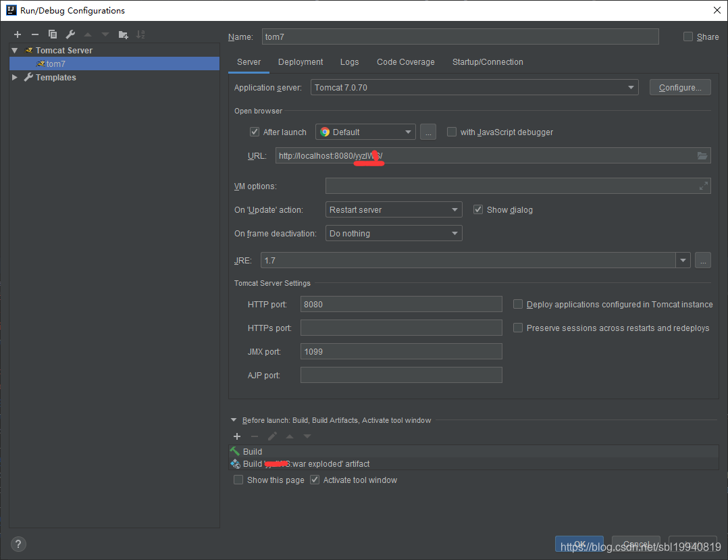Switch to the Server tab

(249, 62)
